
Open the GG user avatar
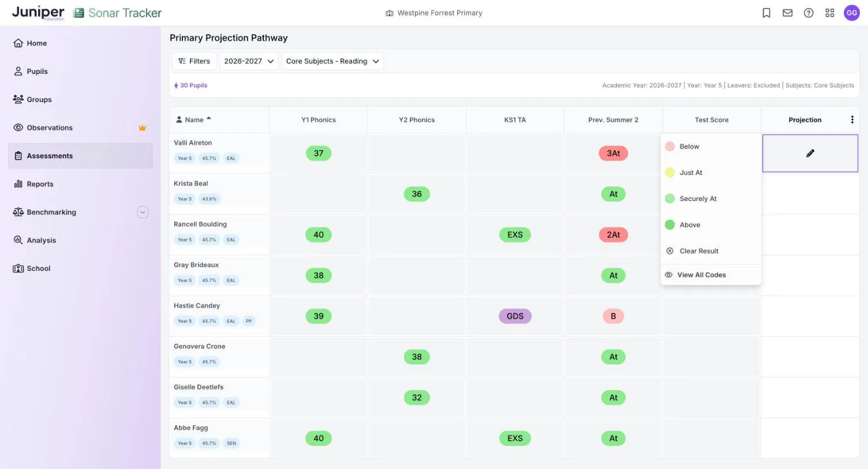852,13
